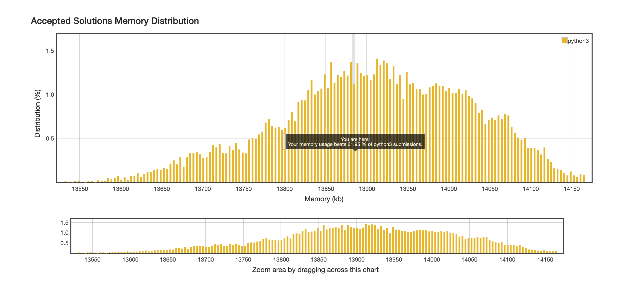Click 14100 tick label in overview chart
The height and width of the screenshot is (282, 644).
(507, 260)
